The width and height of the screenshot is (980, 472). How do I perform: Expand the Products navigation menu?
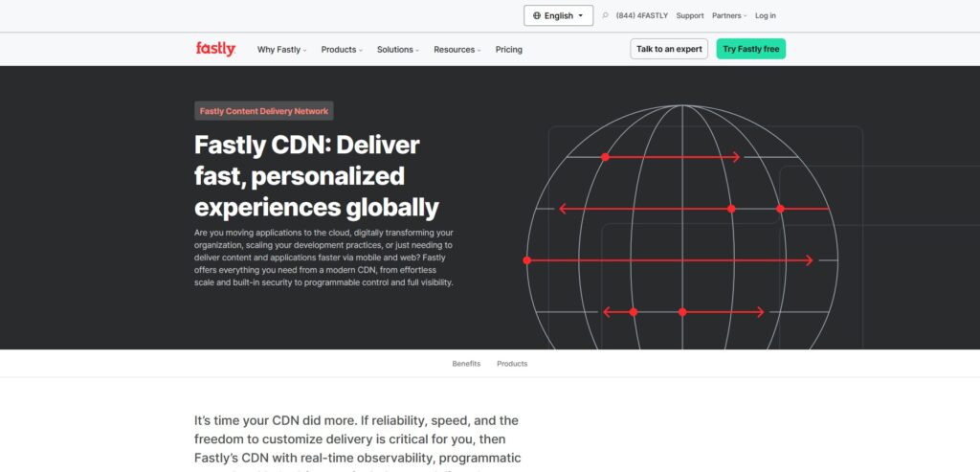click(x=342, y=50)
